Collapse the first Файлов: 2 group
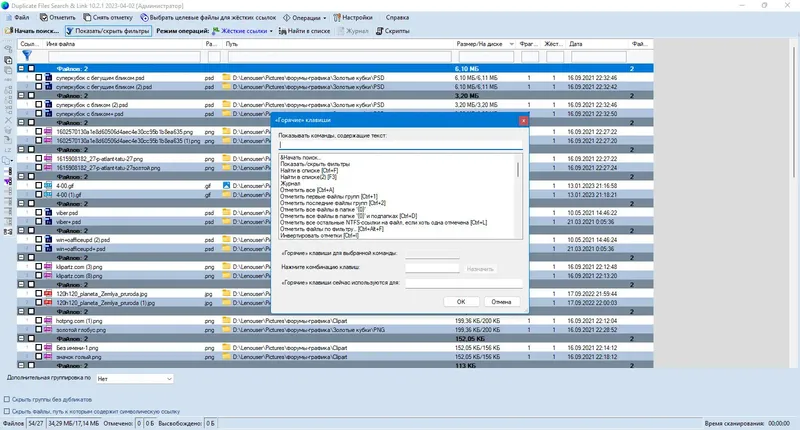 point(21,68)
